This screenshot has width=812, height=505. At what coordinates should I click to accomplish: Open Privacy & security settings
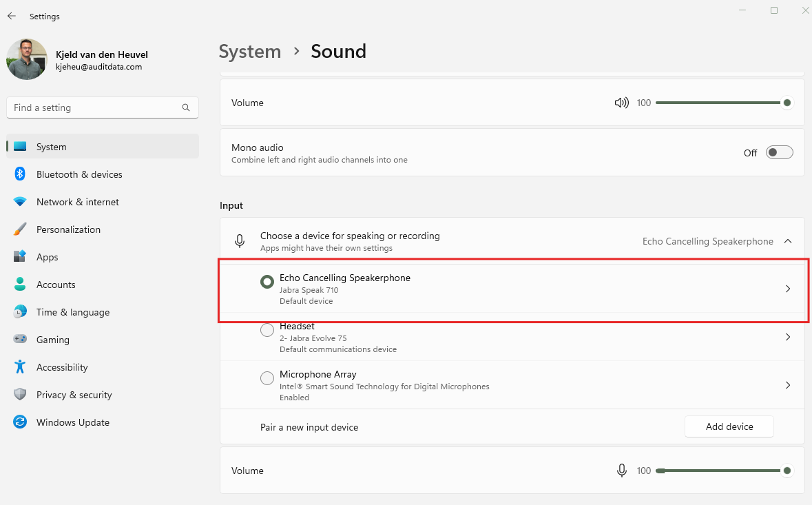(103, 394)
